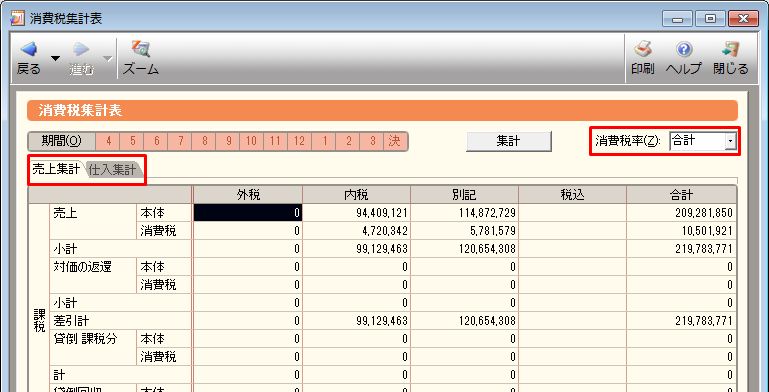
Task: Toggle month 12 in period selector
Action: coord(300,141)
